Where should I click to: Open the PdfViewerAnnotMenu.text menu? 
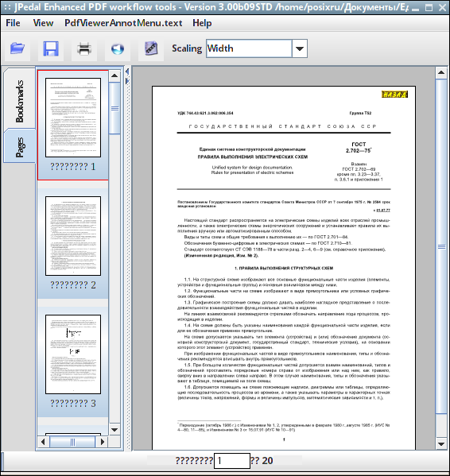[123, 23]
